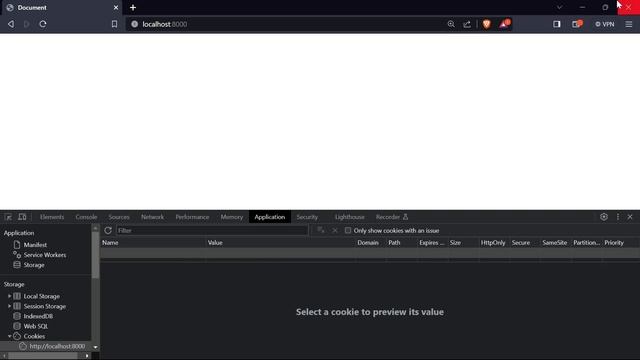Image resolution: width=640 pixels, height=360 pixels.
Task: Toggle the browser sidebar panel icon
Action: 556,24
